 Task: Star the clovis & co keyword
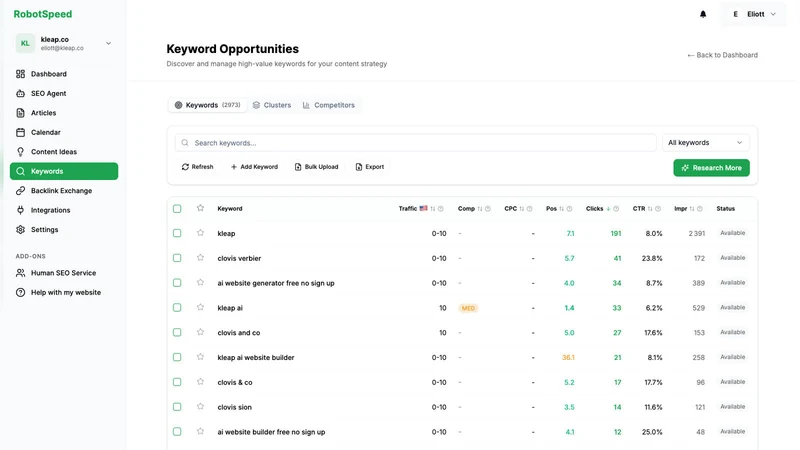[x=200, y=382]
